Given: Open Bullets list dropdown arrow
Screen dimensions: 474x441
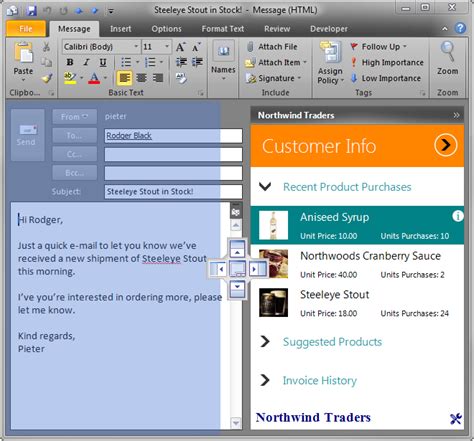Looking at the screenshot, I should pyautogui.click(x=138, y=62).
